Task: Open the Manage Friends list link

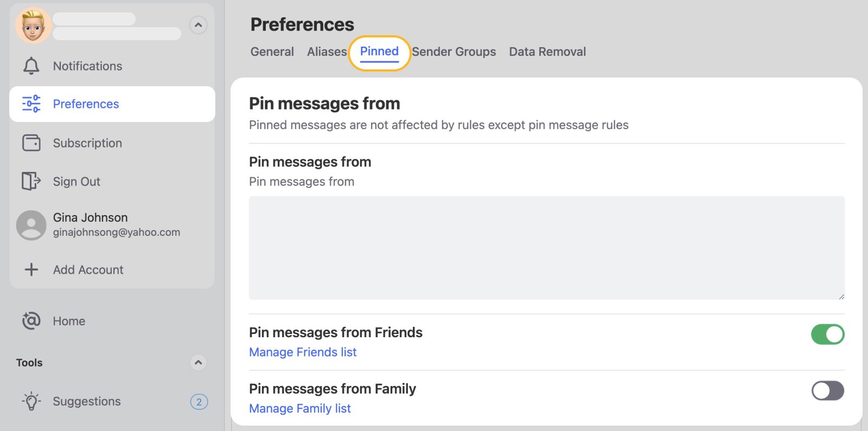Action: click(302, 352)
